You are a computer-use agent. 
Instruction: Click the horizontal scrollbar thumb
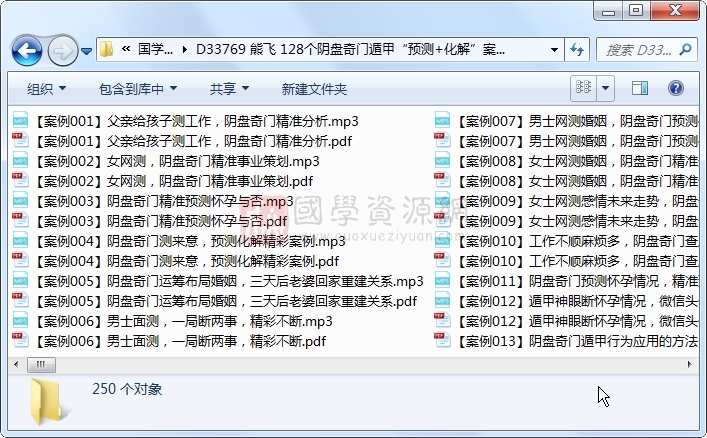pyautogui.click(x=41, y=364)
